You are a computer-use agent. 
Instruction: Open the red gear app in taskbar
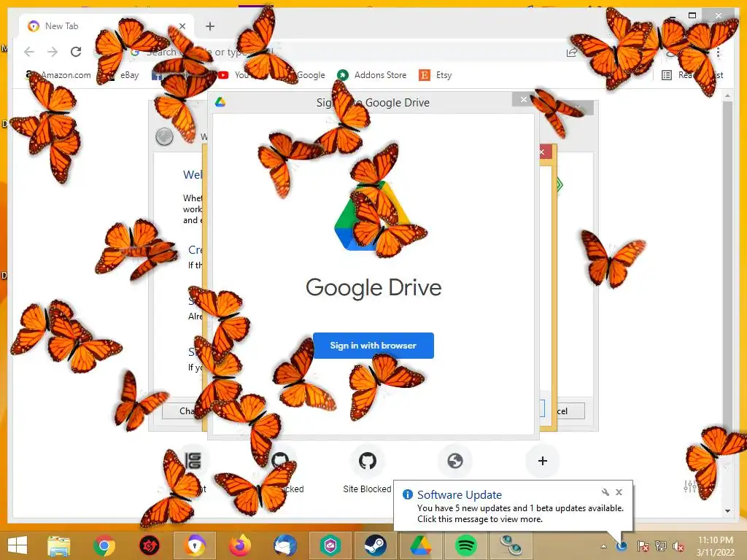[149, 545]
